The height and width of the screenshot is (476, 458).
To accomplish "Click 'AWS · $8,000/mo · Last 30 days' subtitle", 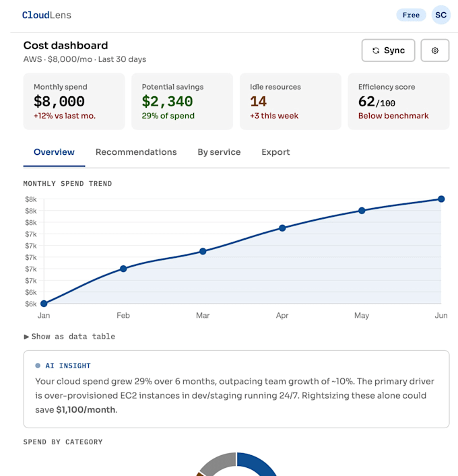I will point(85,59).
